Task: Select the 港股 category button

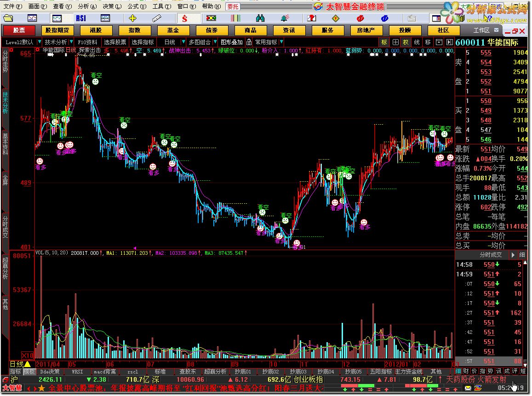Action: pos(96,30)
